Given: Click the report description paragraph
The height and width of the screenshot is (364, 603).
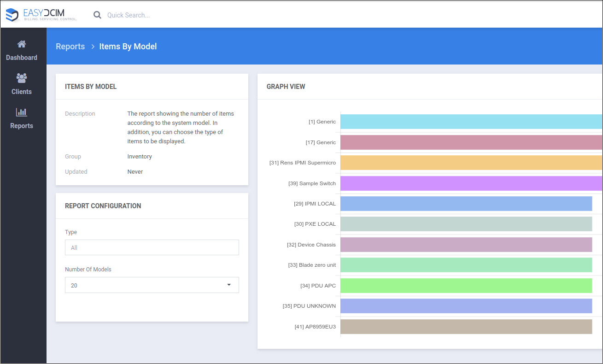Looking at the screenshot, I should point(181,128).
